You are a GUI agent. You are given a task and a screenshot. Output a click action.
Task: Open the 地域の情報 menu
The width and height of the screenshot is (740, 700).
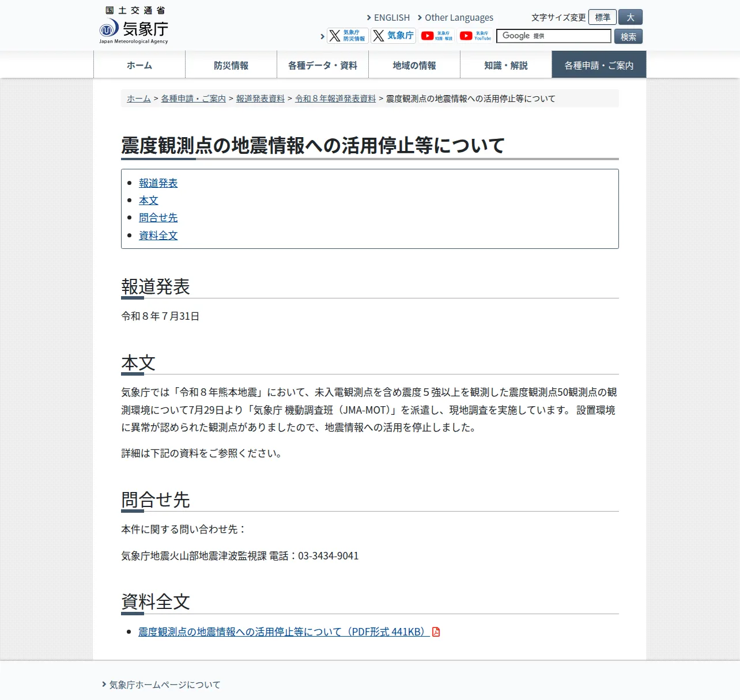coord(414,65)
